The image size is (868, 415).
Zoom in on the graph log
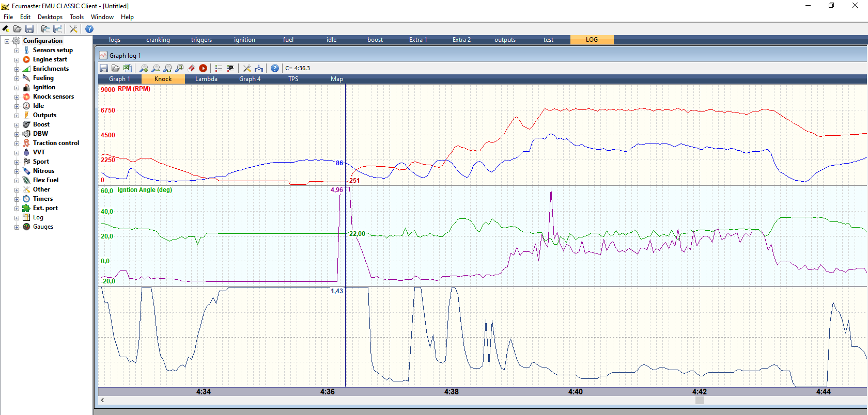(144, 68)
